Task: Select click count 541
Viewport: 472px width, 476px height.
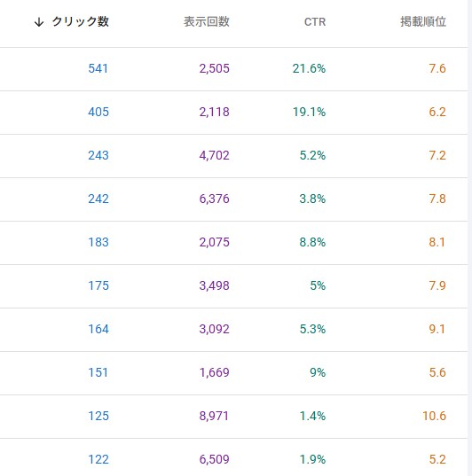Action: tap(98, 68)
